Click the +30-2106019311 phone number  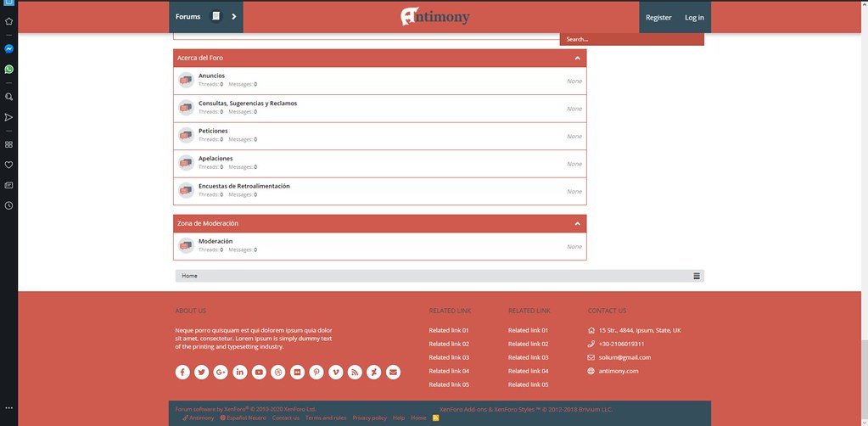coord(621,344)
